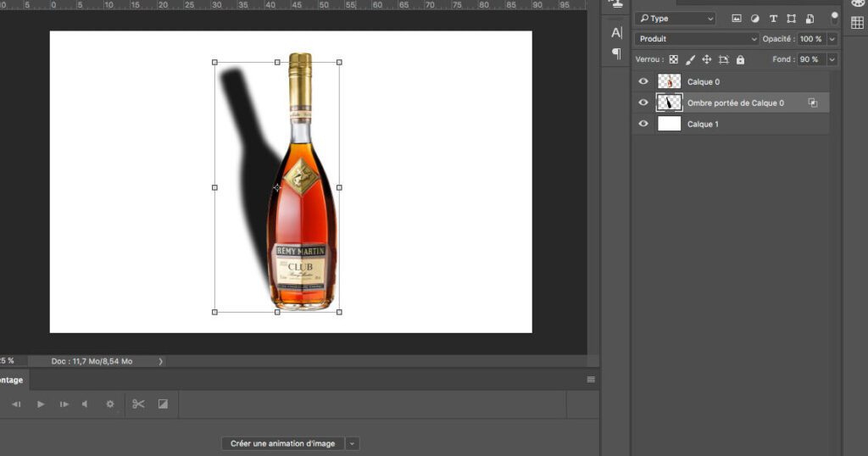Open the Fond slider dropdown arrow
The height and width of the screenshot is (456, 868).
tap(832, 59)
